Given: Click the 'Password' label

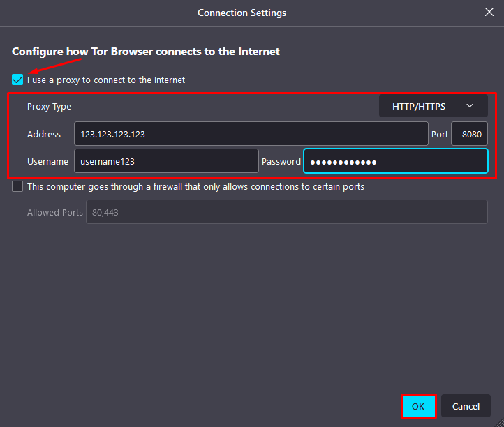Looking at the screenshot, I should 281,161.
